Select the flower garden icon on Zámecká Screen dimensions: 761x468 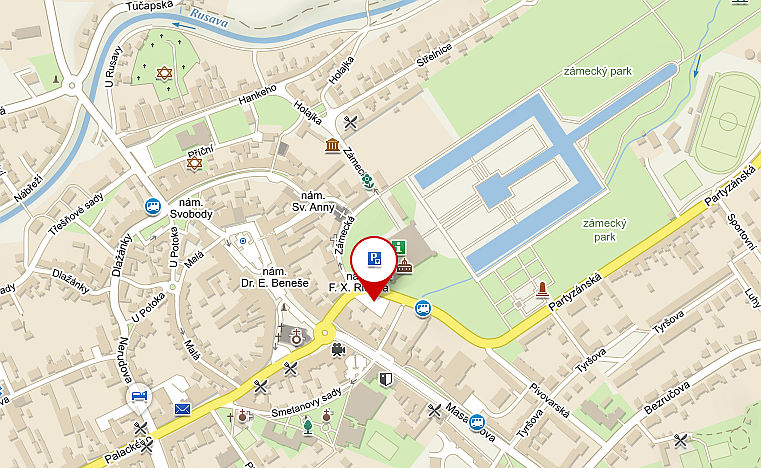pyautogui.click(x=369, y=182)
